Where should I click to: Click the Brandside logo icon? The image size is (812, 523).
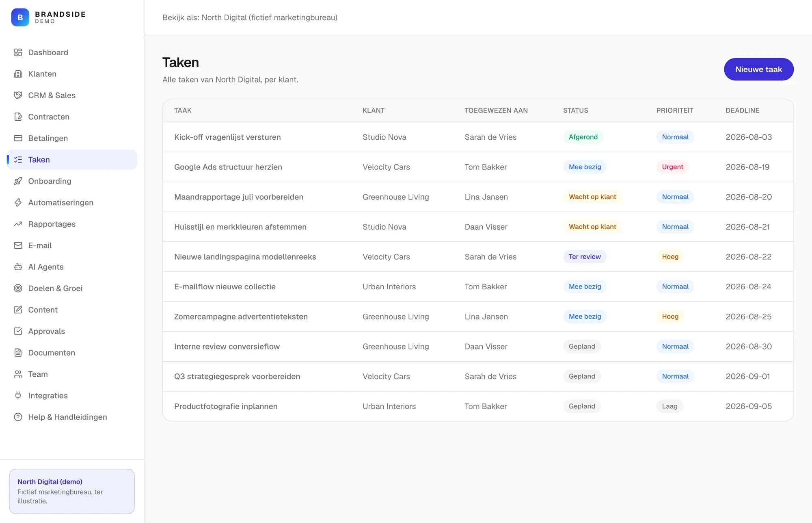(20, 17)
